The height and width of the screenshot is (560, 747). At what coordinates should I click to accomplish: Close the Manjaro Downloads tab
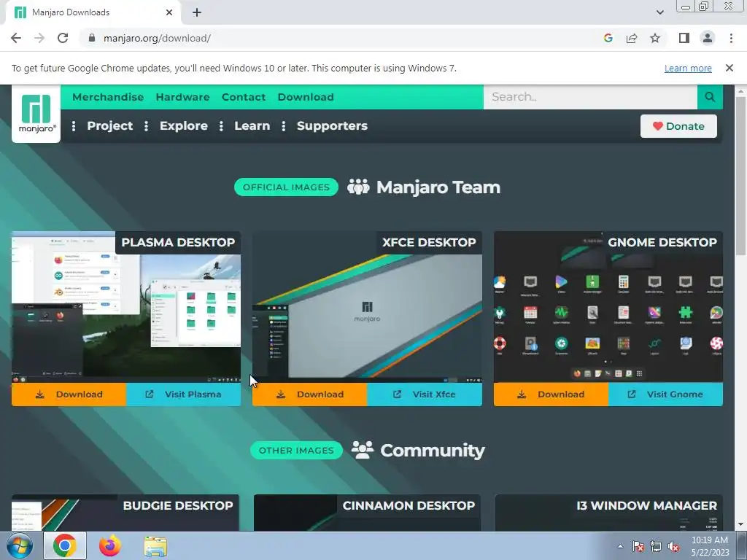[x=169, y=12]
